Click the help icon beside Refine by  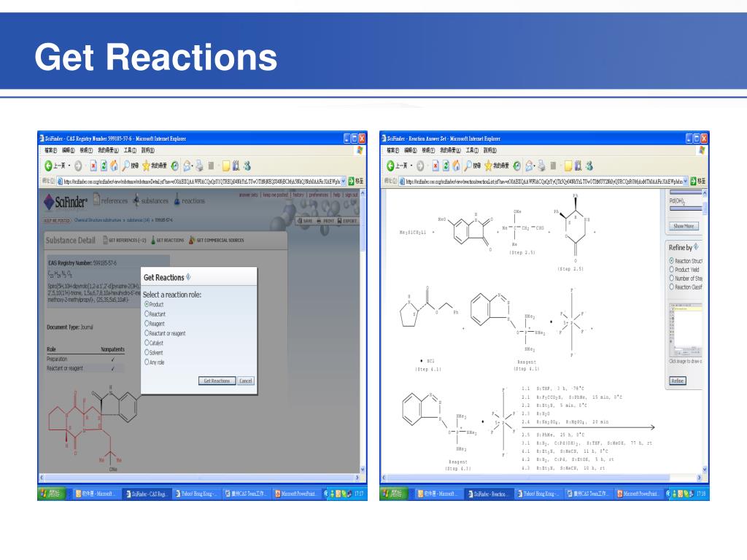coord(696,246)
